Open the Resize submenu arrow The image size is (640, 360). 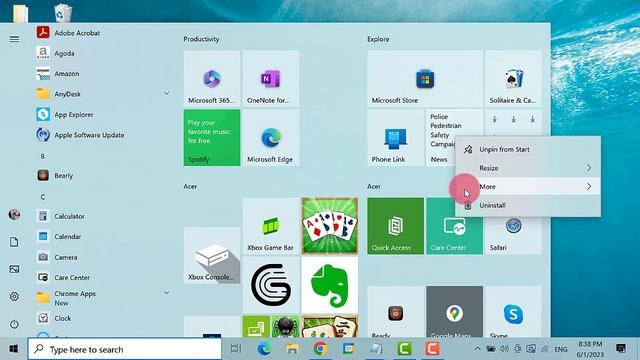(x=589, y=168)
